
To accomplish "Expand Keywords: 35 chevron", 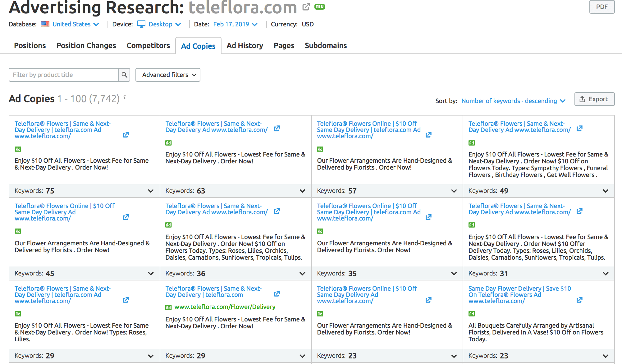I will [454, 274].
